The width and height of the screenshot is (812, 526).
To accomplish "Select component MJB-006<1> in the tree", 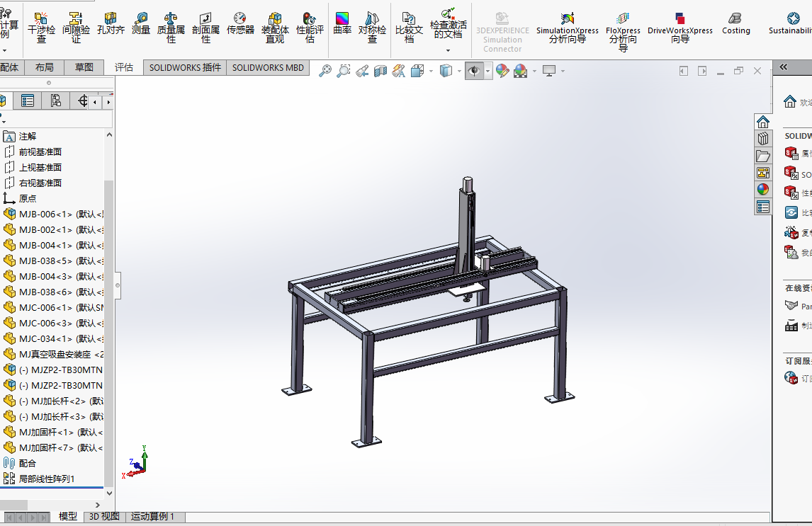I will [x=53, y=214].
